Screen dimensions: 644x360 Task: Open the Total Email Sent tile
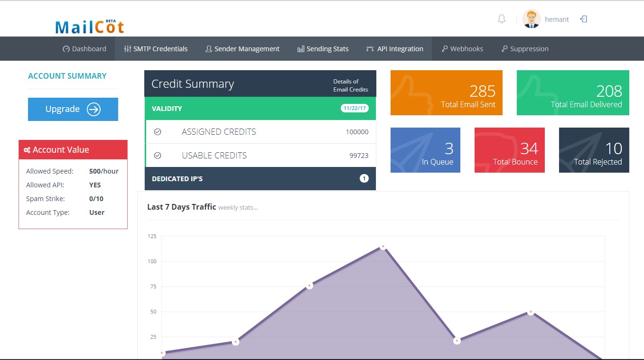tap(447, 92)
